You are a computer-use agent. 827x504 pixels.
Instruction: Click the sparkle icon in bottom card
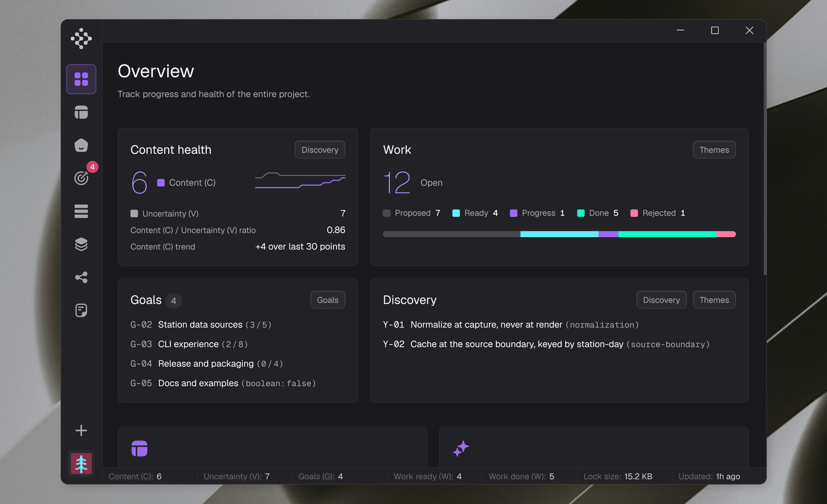[x=461, y=448]
